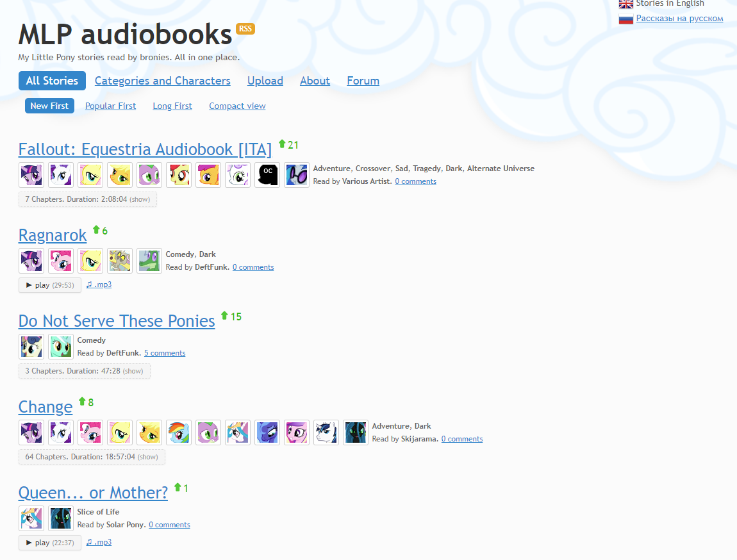Viewport: 737px width, 560px height.
Task: Open the Russian stories link 'Рассказы на русском'
Action: click(680, 19)
